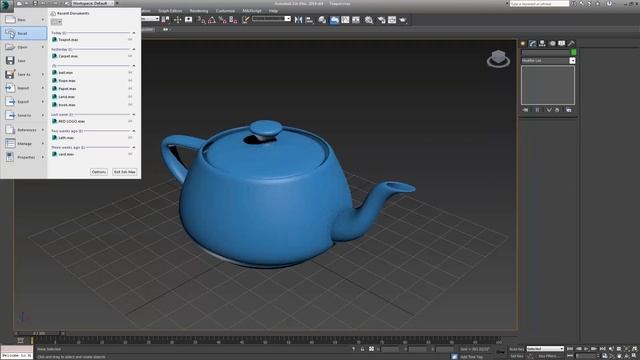Screen dimensions: 640x360
Task: Click the 3ds Max application logo button
Action: click(x=7, y=5)
